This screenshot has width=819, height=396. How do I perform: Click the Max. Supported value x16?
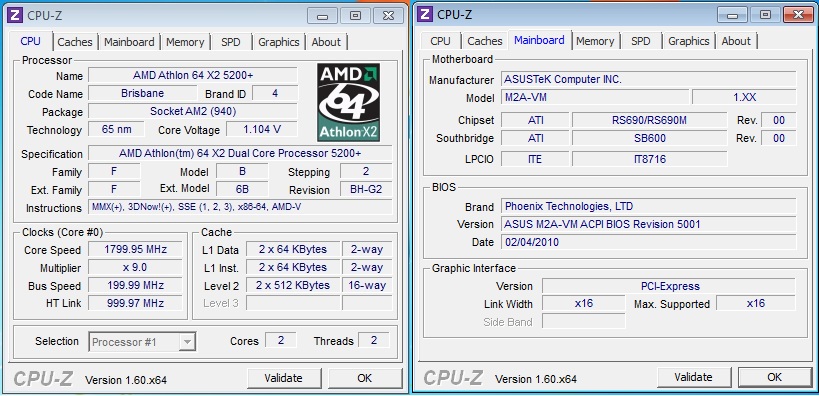(x=756, y=303)
